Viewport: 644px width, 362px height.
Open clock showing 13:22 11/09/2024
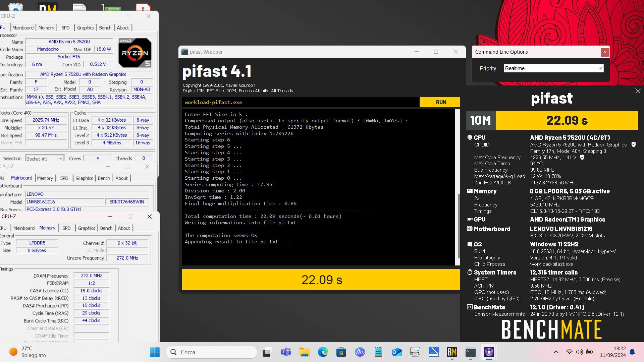click(613, 352)
